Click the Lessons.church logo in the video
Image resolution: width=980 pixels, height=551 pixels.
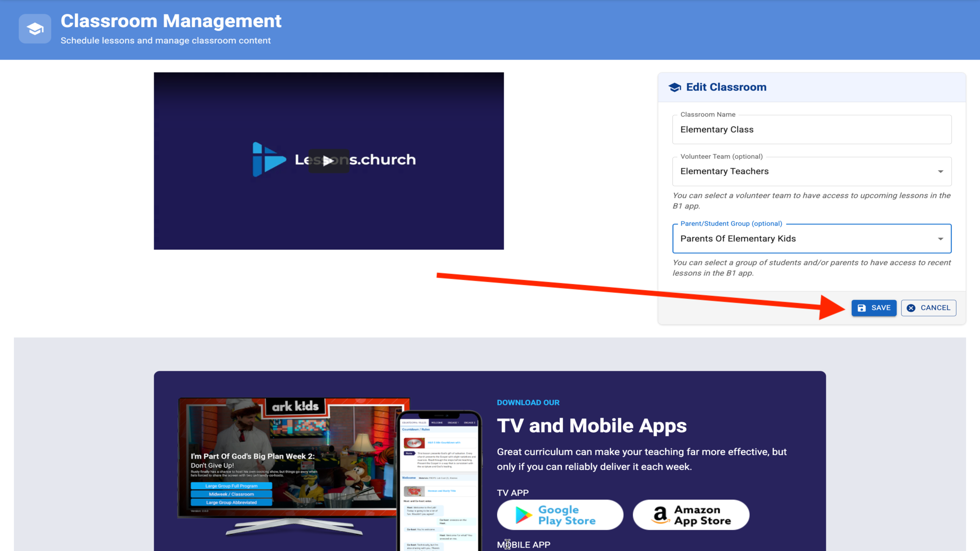269,160
